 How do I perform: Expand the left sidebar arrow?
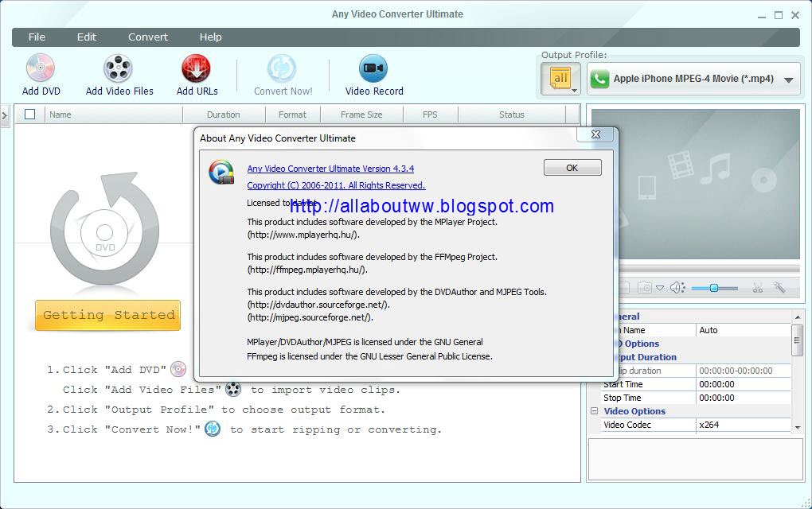tap(5, 115)
